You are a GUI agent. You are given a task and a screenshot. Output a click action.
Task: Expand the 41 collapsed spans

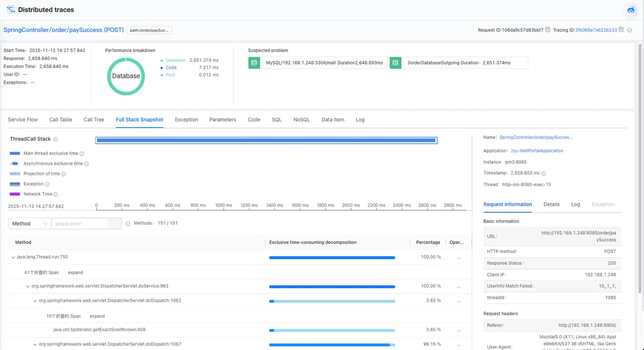coord(75,273)
